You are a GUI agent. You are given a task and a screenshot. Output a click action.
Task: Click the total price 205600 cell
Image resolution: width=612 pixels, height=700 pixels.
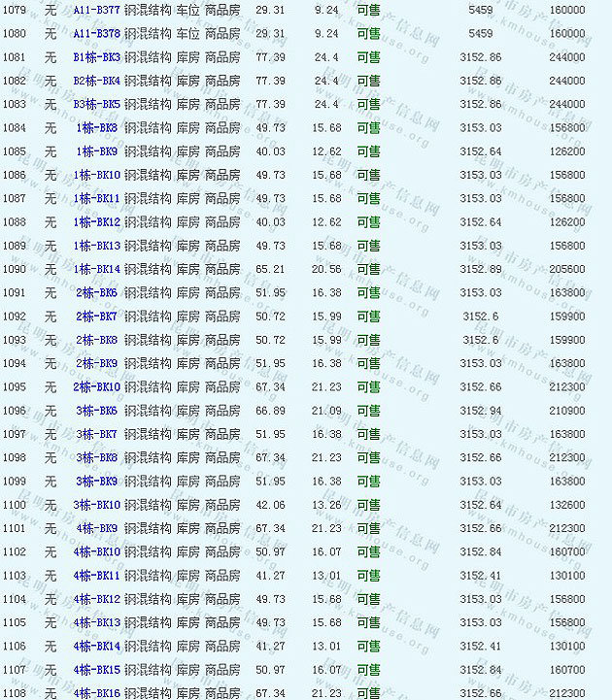click(567, 269)
